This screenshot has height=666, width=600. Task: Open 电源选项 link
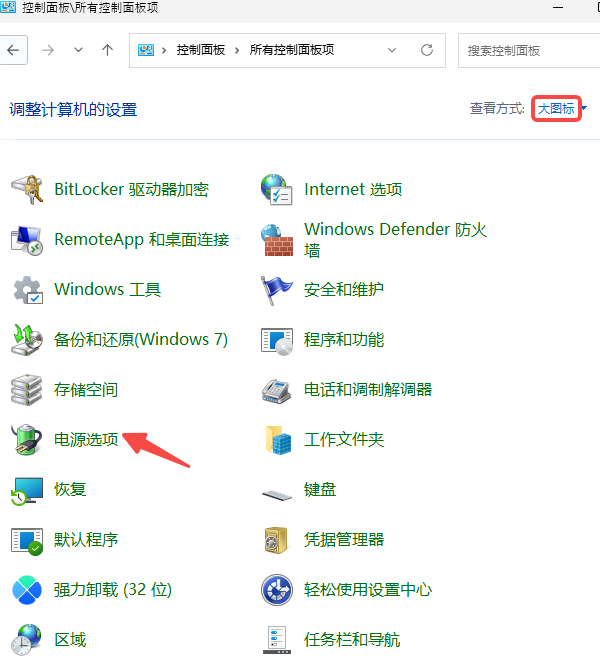pyautogui.click(x=86, y=440)
